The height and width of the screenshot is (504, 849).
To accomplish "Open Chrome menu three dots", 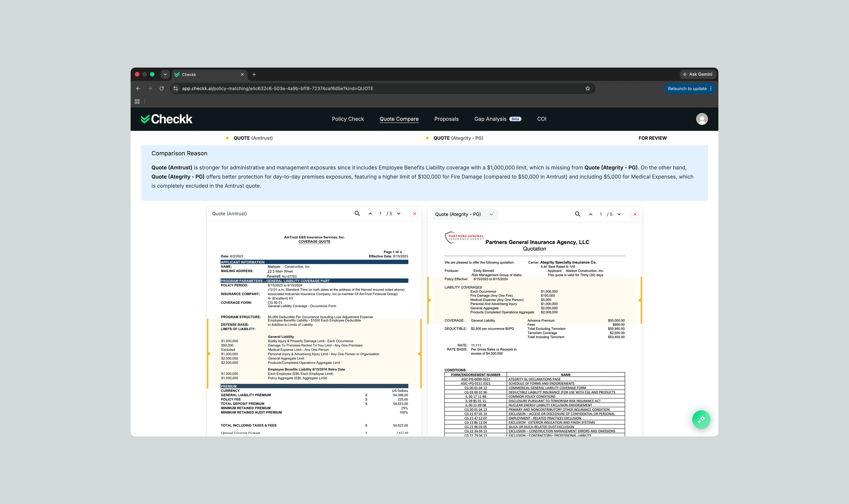I will pos(711,89).
